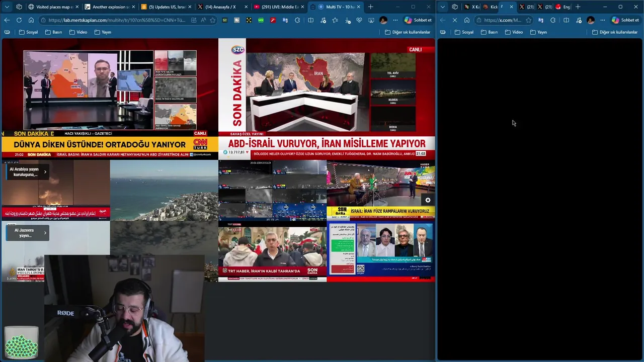
Task: Close the loading tab in right window
Action: pos(511,7)
